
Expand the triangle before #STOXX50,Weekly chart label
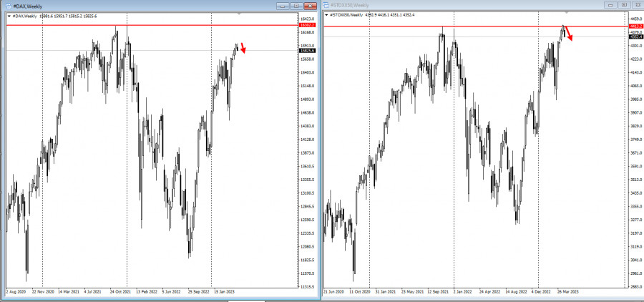coord(326,15)
